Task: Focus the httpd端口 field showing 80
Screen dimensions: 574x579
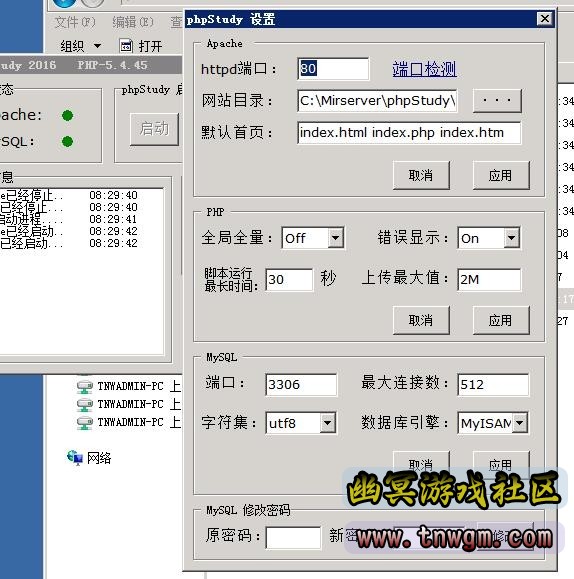Action: tap(333, 69)
